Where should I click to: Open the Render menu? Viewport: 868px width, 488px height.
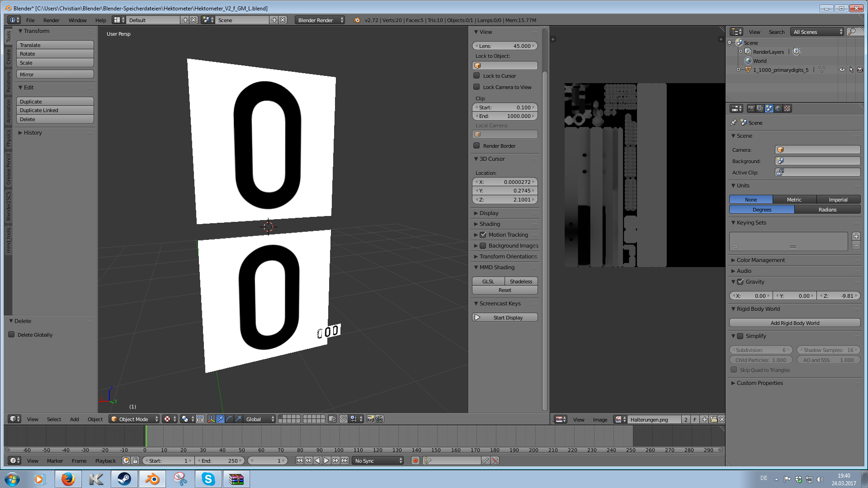pos(51,20)
